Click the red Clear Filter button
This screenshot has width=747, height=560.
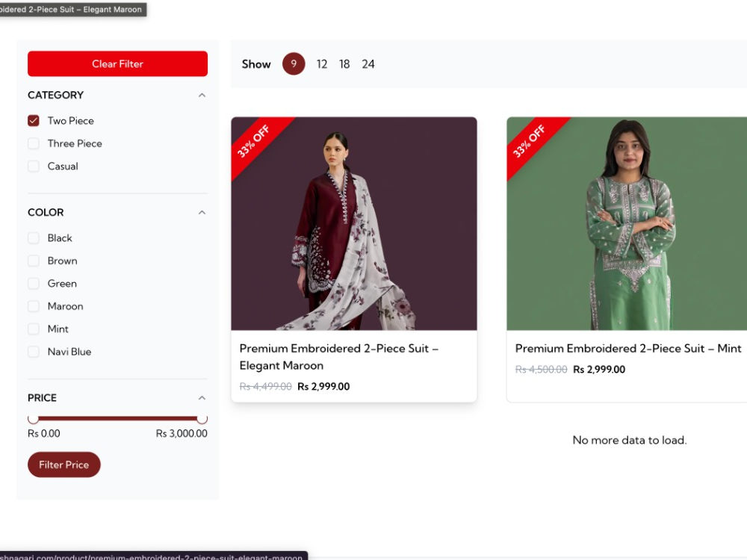coord(118,63)
